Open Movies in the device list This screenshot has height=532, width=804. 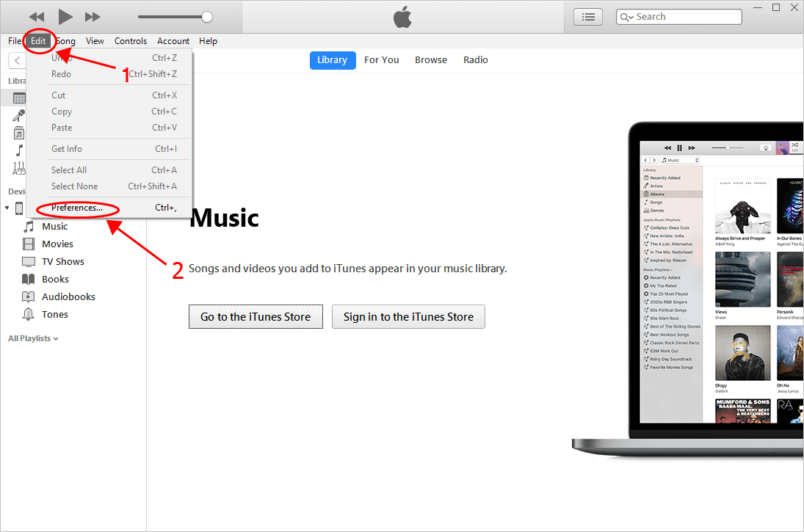57,244
